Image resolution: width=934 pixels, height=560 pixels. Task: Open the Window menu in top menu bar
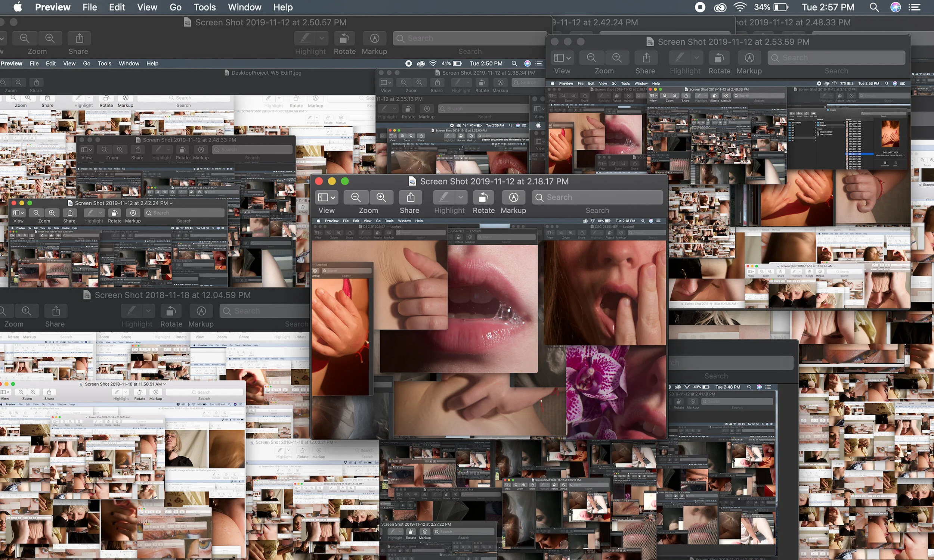pyautogui.click(x=244, y=7)
